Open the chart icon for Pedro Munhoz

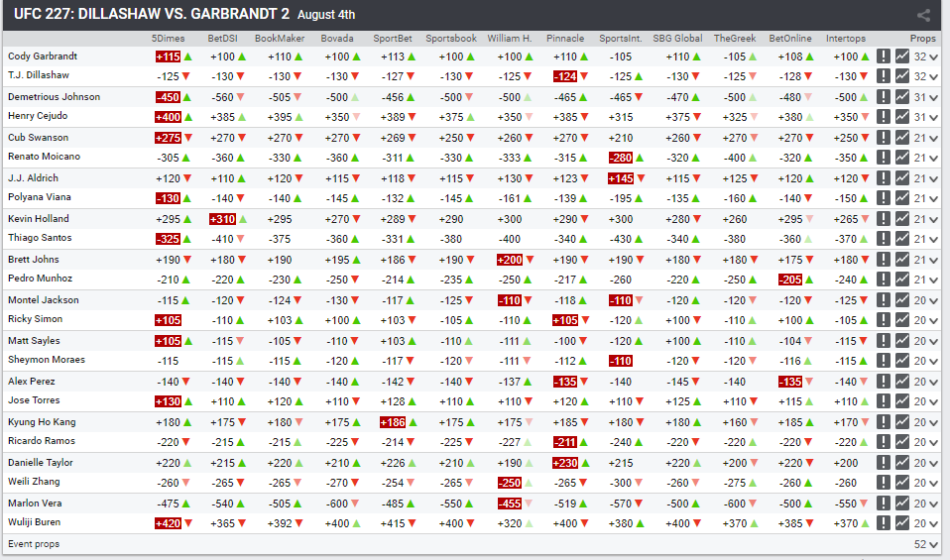(902, 280)
